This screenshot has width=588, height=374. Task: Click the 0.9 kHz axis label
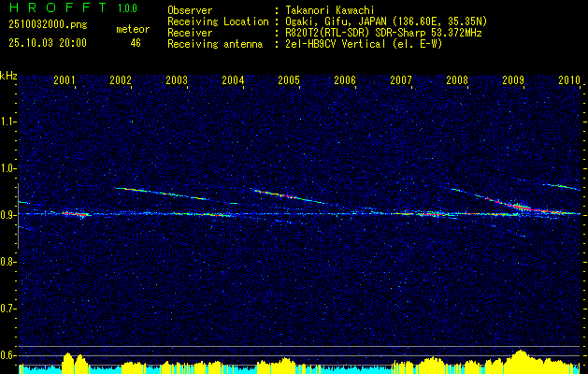click(x=7, y=216)
